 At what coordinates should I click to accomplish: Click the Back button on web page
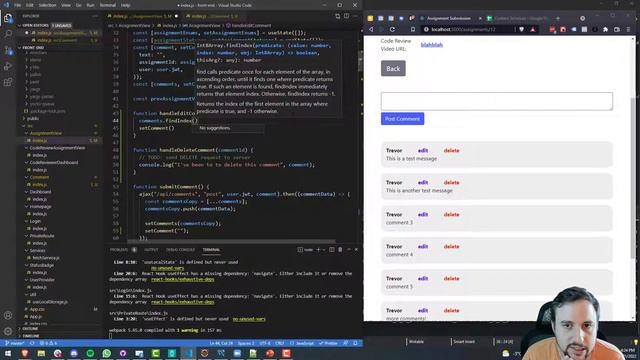[393, 69]
